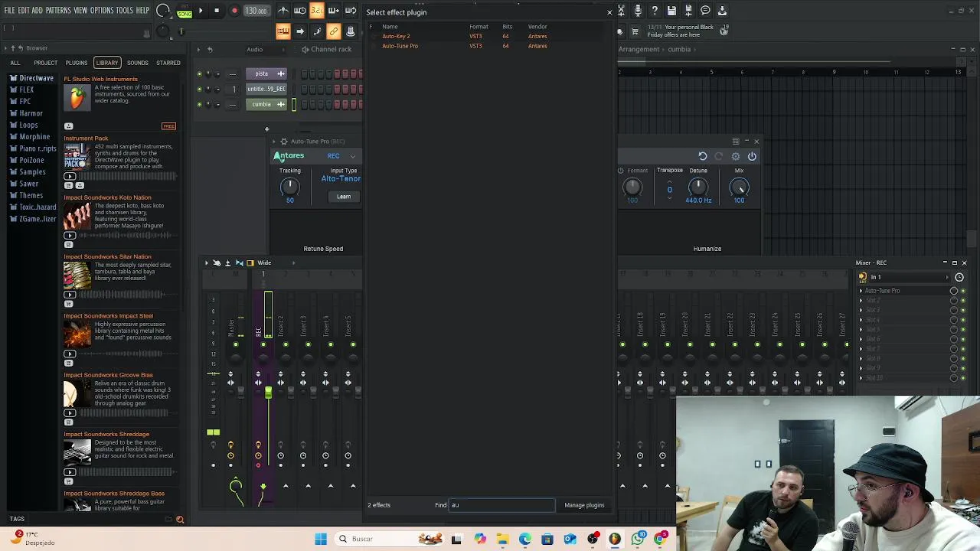
Task: Switch to browser STARRED tab
Action: tap(168, 63)
